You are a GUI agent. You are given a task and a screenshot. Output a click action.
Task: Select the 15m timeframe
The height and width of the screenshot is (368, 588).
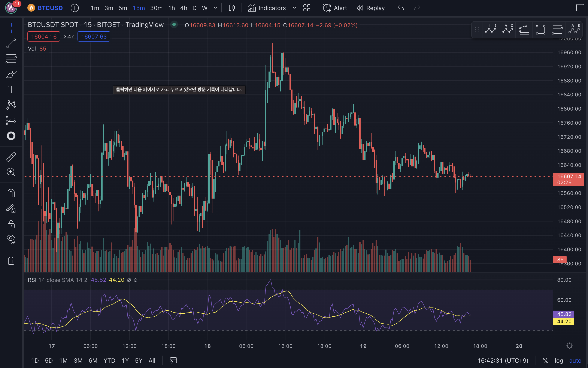(139, 8)
